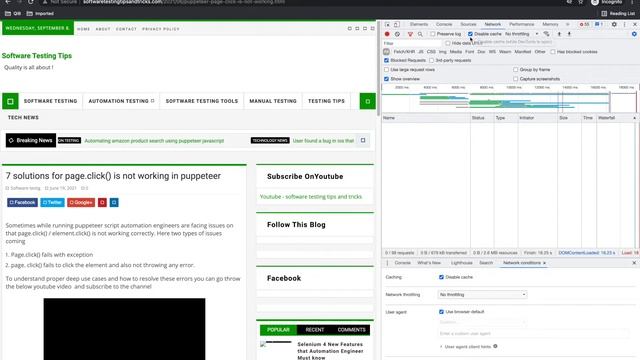Reload the page in browser toolbar
640x360 pixels.
click(31, 2)
